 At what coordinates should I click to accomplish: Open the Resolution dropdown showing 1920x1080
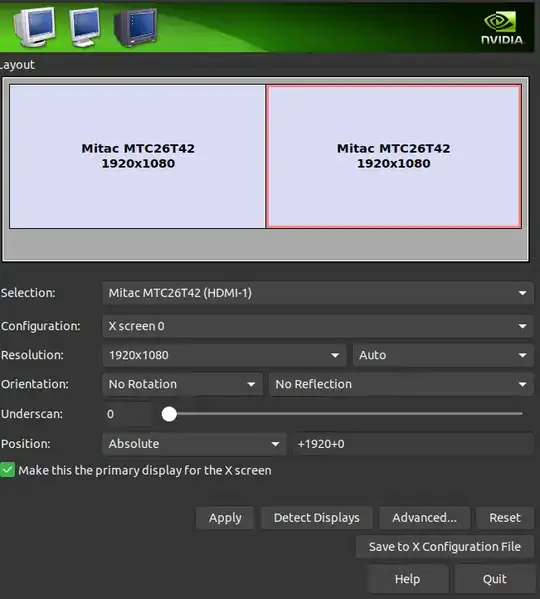click(224, 355)
